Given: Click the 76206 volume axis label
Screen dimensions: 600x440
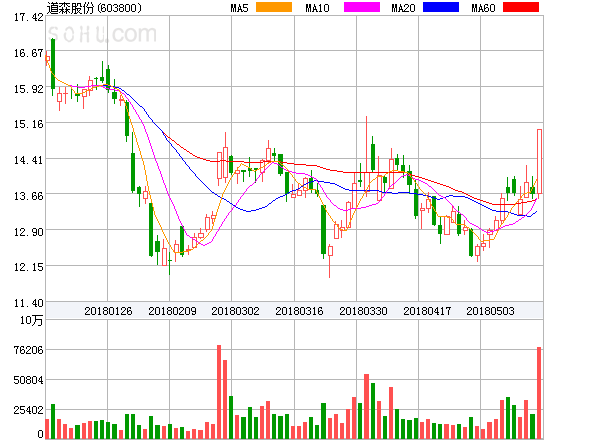Looking at the screenshot, I should tap(29, 350).
